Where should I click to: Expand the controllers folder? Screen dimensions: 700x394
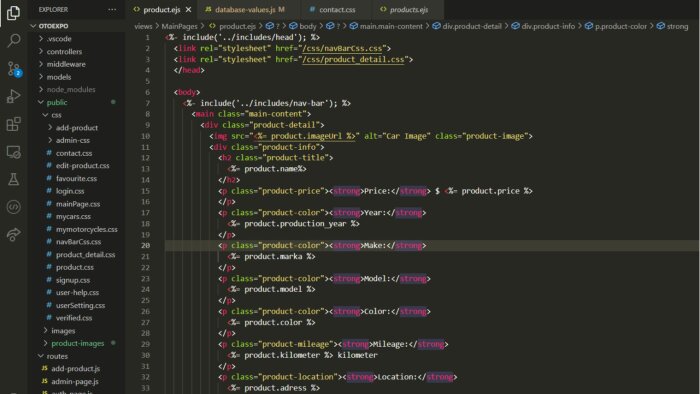pos(64,51)
